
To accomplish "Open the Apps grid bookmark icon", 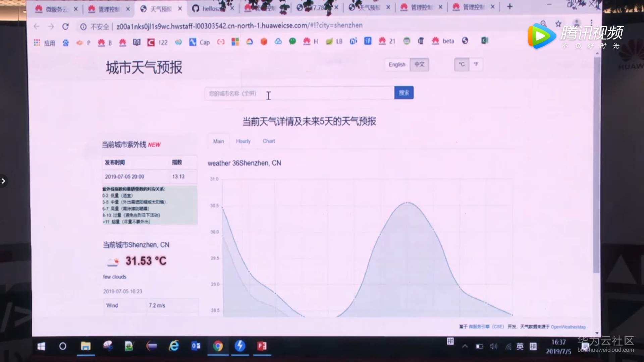I will click(x=37, y=43).
